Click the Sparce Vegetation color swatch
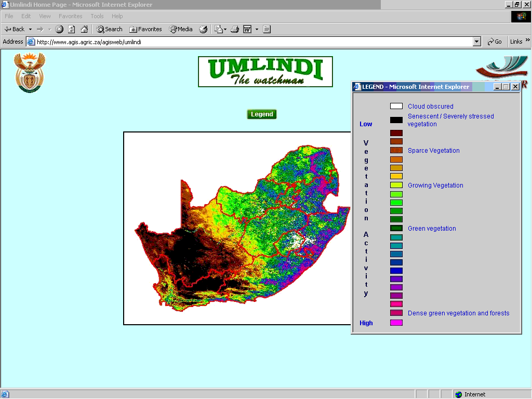Viewport: 532px width, 399px height. (x=396, y=150)
